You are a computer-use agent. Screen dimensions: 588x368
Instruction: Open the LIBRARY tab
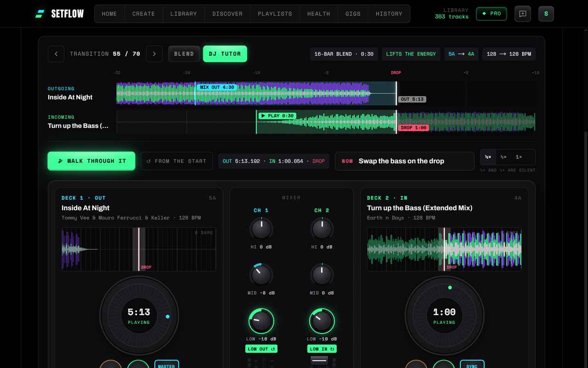(x=184, y=14)
